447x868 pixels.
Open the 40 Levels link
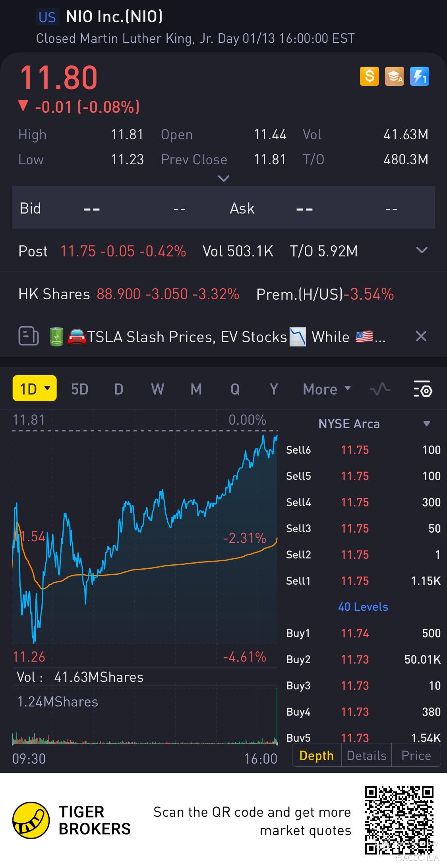363,606
